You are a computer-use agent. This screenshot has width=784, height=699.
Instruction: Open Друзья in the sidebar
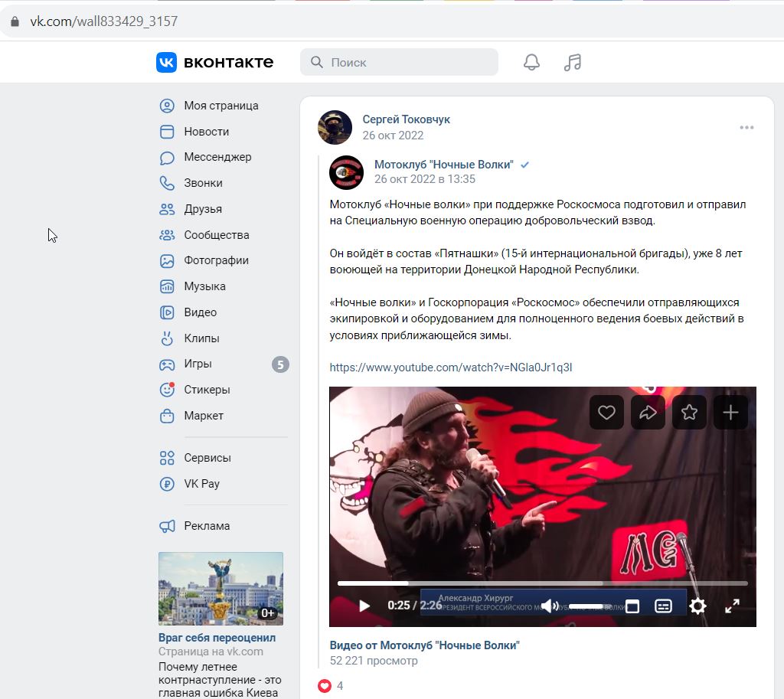tap(203, 209)
